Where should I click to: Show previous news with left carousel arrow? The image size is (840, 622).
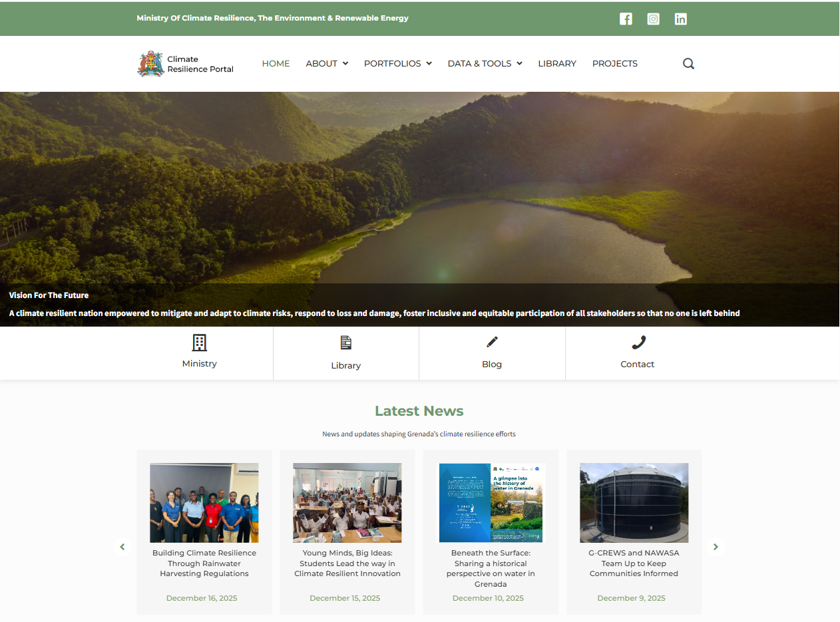122,547
